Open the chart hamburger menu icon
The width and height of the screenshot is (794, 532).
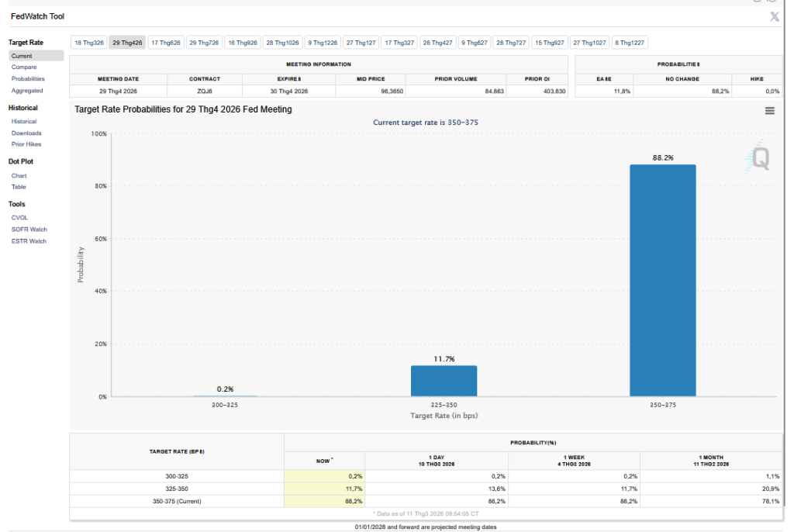[x=769, y=111]
